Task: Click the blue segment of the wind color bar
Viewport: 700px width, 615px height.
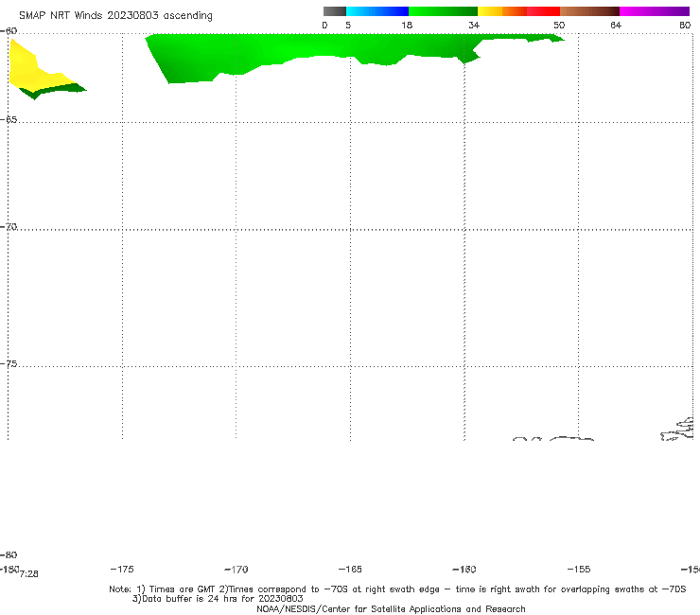Action: pyautogui.click(x=377, y=11)
